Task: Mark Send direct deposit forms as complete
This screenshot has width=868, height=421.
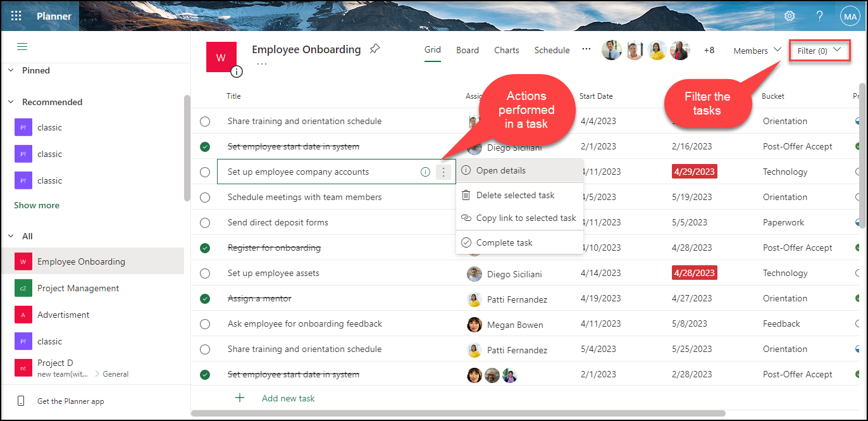Action: (205, 222)
